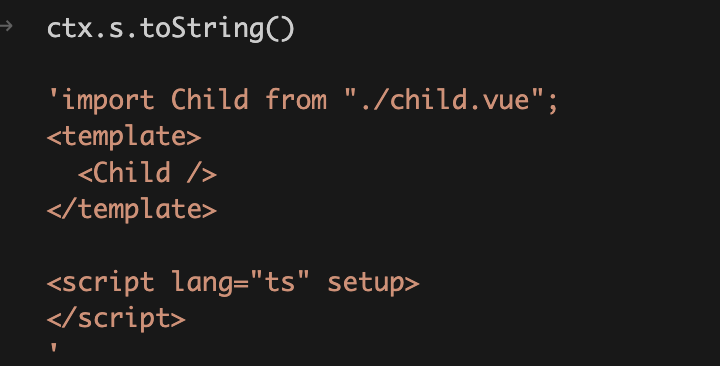The image size is (720, 366).
Task: Click the toString() method call
Action: tap(217, 29)
